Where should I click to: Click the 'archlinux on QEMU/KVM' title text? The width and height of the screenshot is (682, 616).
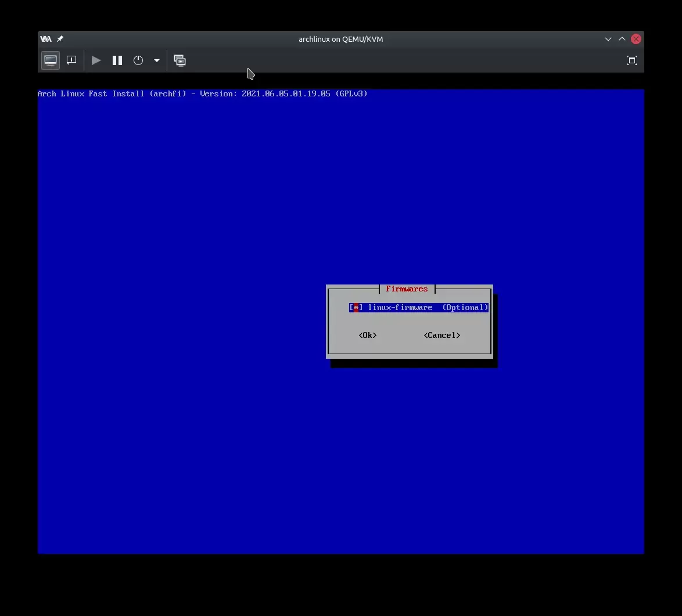(x=340, y=39)
